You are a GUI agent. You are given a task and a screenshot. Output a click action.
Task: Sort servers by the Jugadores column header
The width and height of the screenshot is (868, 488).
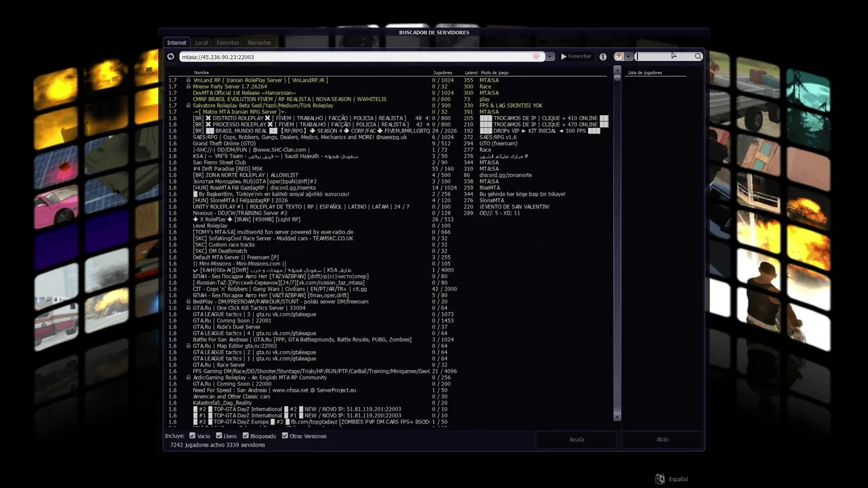[442, 73]
